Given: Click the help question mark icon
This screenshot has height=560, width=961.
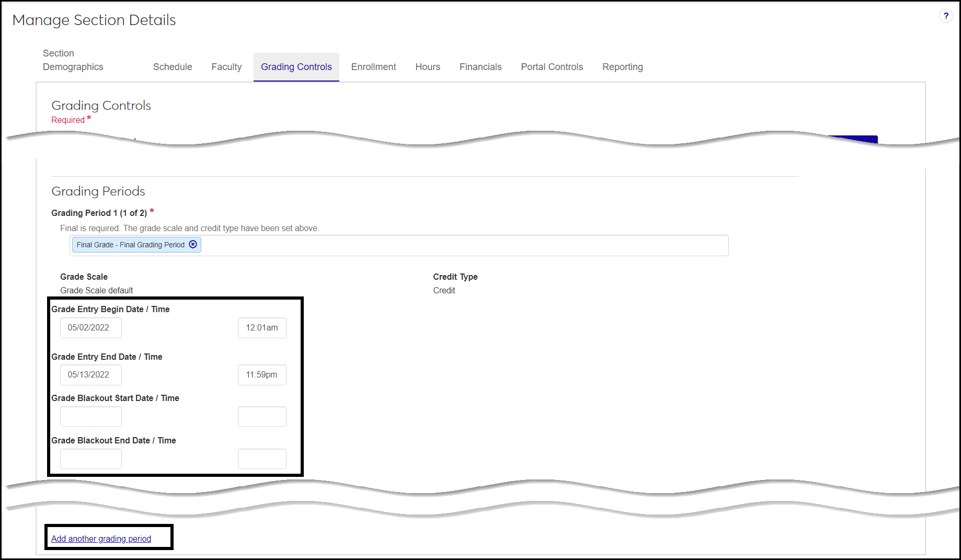Looking at the screenshot, I should click(x=946, y=16).
